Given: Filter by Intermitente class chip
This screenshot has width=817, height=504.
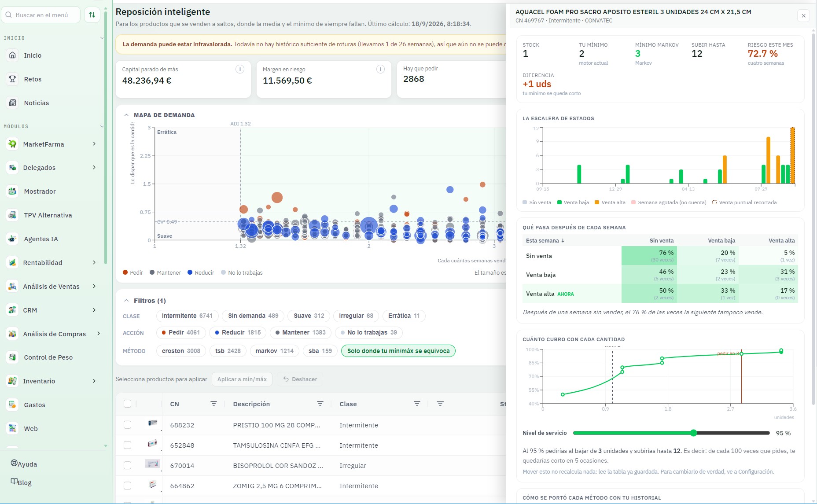Looking at the screenshot, I should pyautogui.click(x=187, y=316).
